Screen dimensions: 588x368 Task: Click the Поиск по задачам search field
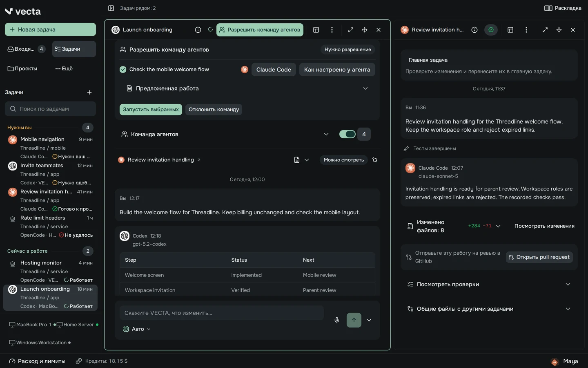click(x=50, y=109)
